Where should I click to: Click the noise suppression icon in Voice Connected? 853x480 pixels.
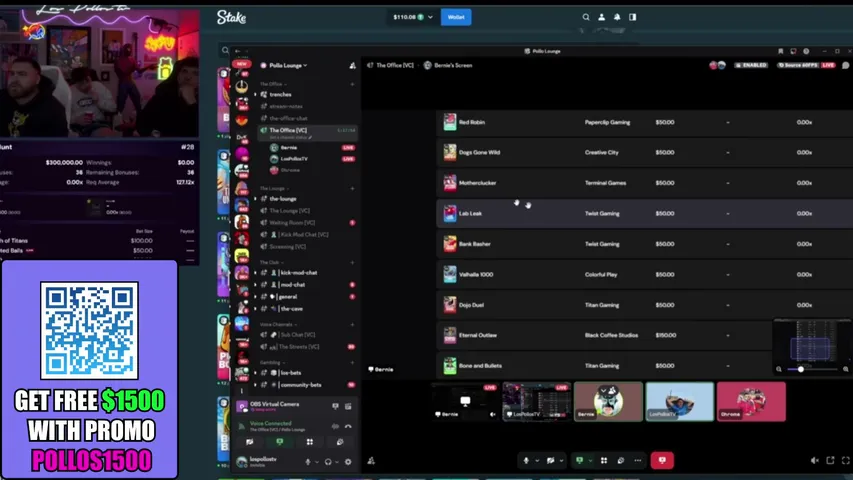click(x=335, y=426)
